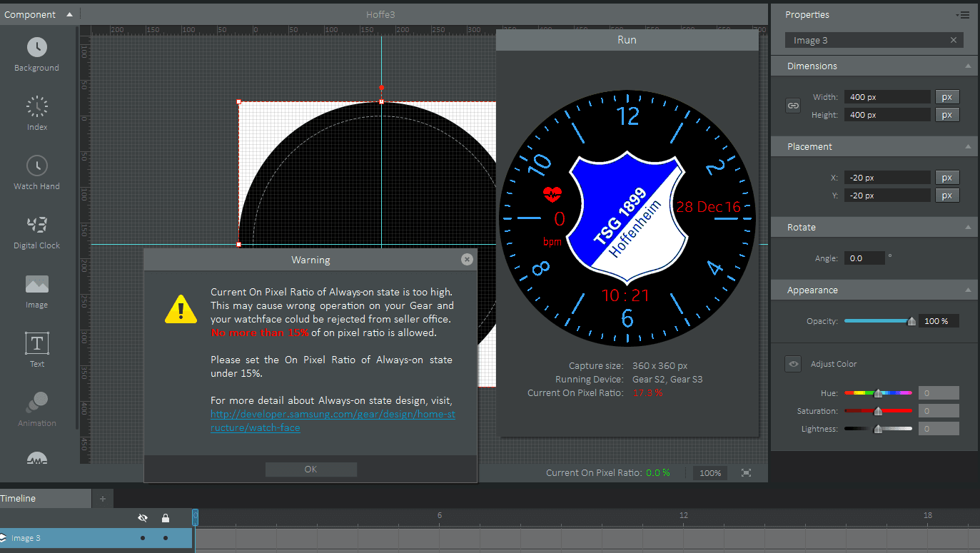The image size is (980, 553).
Task: Click the red rotation handle on canvas
Action: coord(381,88)
